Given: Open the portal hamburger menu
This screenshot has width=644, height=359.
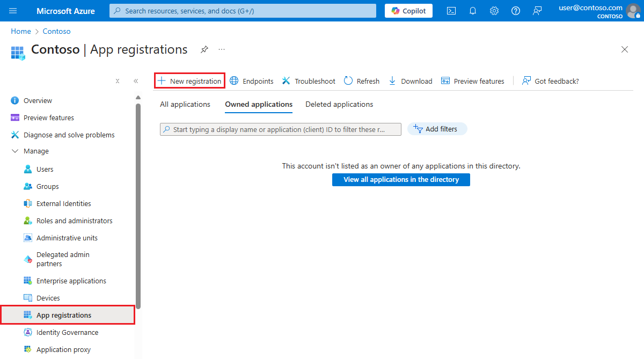Looking at the screenshot, I should 13,11.
